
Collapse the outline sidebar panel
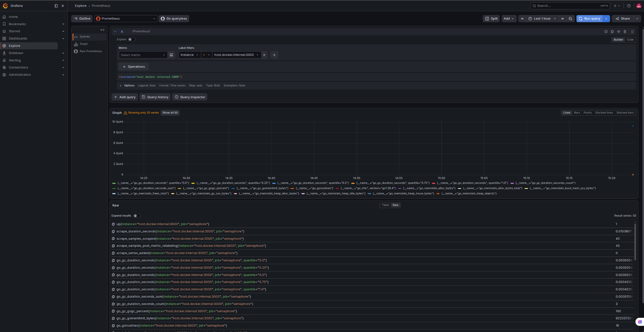click(102, 30)
